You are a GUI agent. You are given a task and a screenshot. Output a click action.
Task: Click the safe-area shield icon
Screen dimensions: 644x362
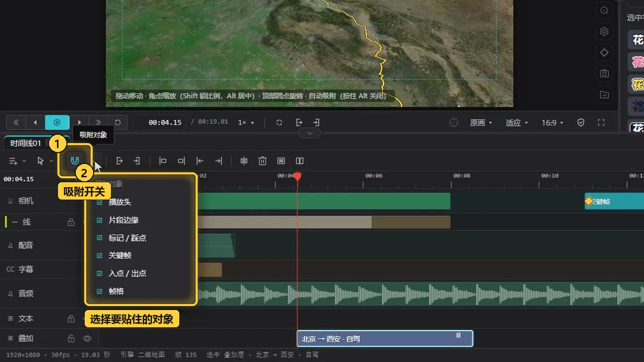click(x=581, y=122)
